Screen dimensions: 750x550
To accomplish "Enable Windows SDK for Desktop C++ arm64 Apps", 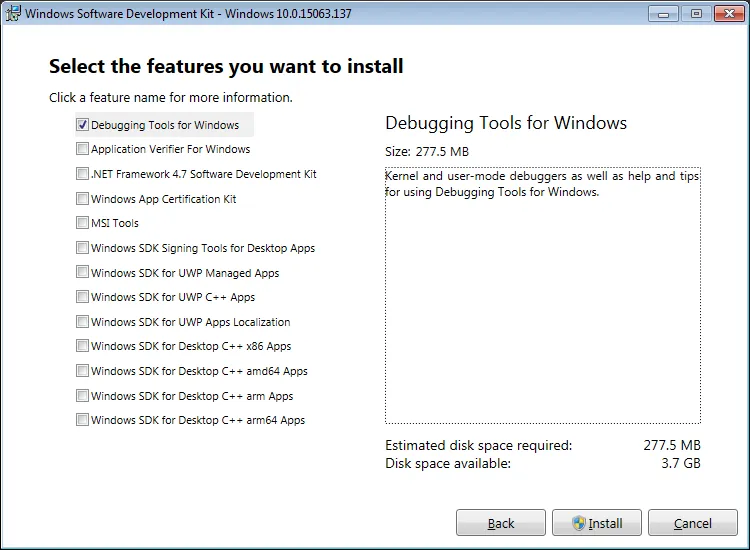I will [x=82, y=420].
